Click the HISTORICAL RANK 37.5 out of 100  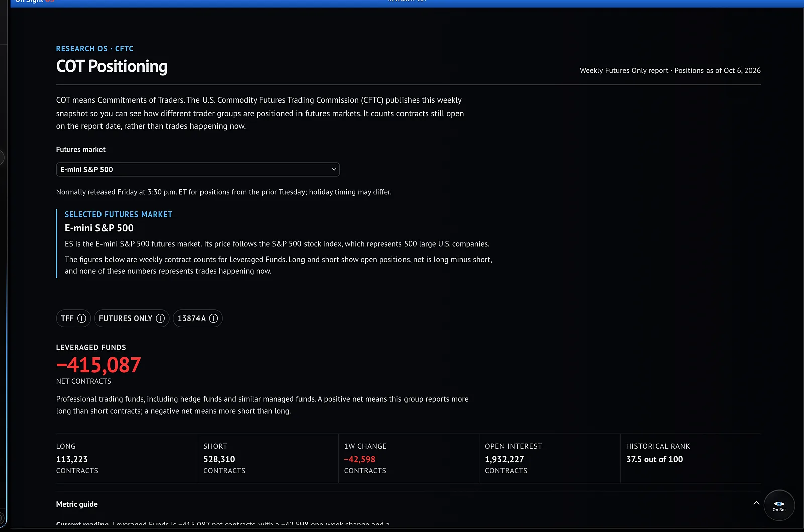[x=654, y=459]
